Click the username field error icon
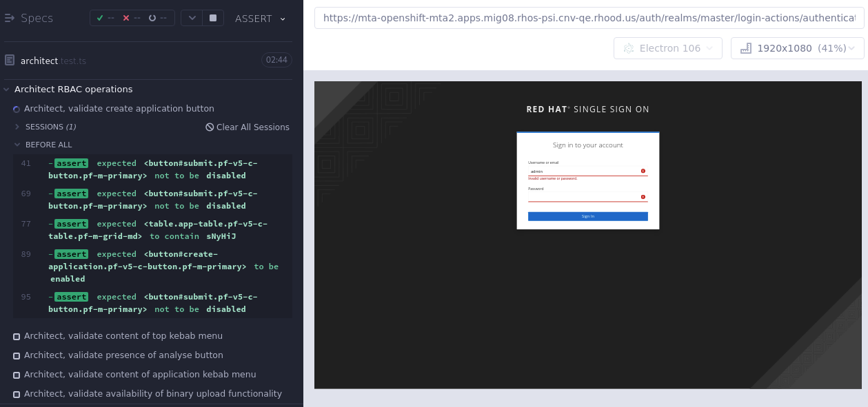This screenshot has height=407, width=868. (643, 171)
